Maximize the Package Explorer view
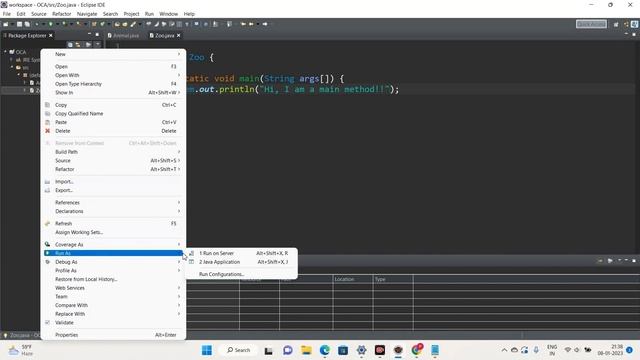The image size is (640, 360). click(97, 35)
